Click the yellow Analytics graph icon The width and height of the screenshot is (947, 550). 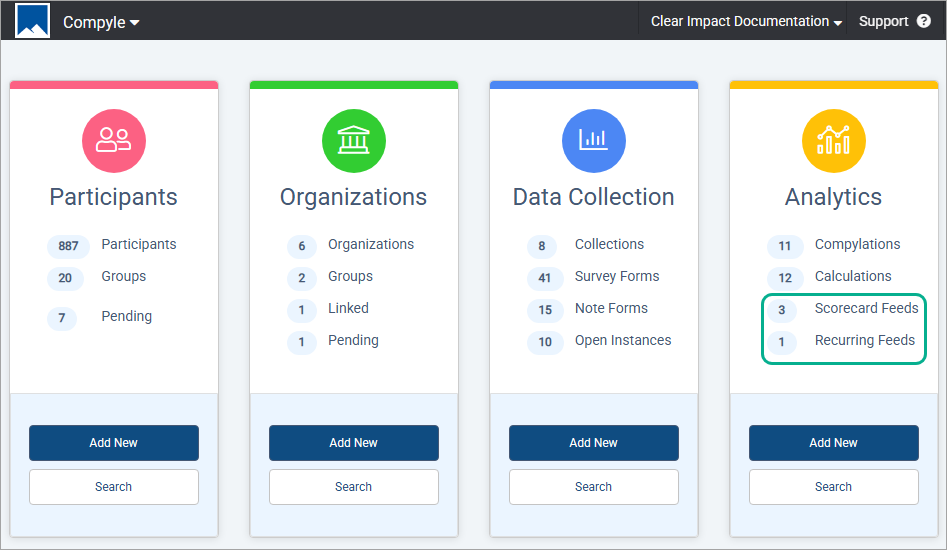pos(833,141)
